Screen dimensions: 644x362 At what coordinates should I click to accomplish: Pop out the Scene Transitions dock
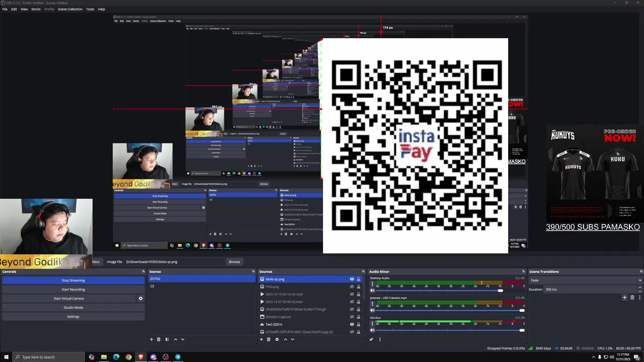click(641, 271)
